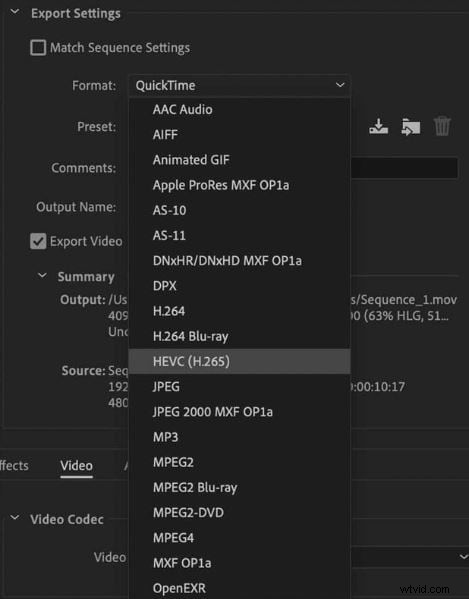This screenshot has width=469, height=599.
Task: Click the Save Preset icon
Action: tap(378, 126)
